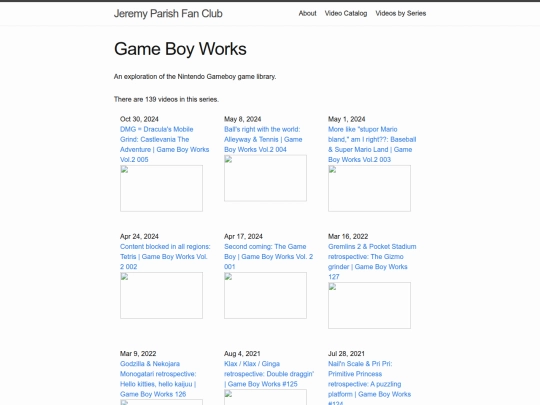Click the Oct 30, 2024 date
The height and width of the screenshot is (405, 540).
(139, 119)
